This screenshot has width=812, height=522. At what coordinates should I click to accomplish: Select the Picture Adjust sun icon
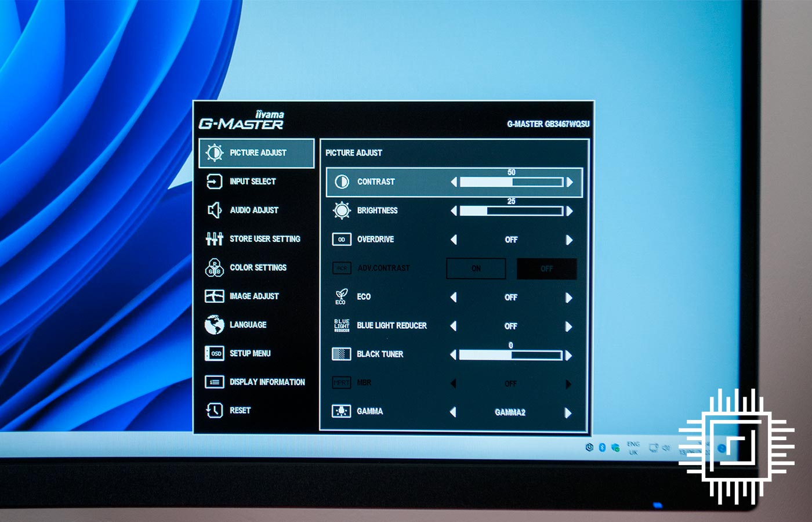click(215, 153)
